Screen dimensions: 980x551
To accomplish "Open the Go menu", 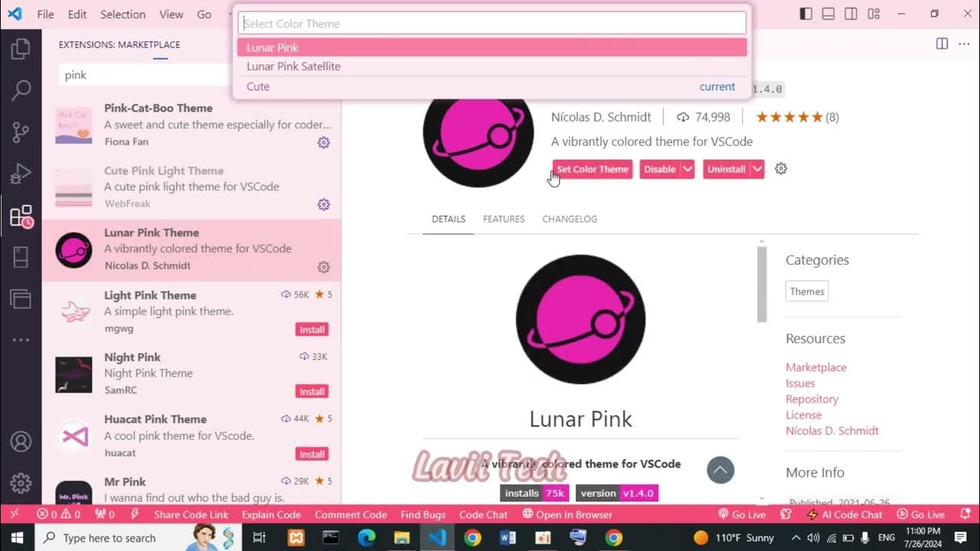I will [x=204, y=15].
